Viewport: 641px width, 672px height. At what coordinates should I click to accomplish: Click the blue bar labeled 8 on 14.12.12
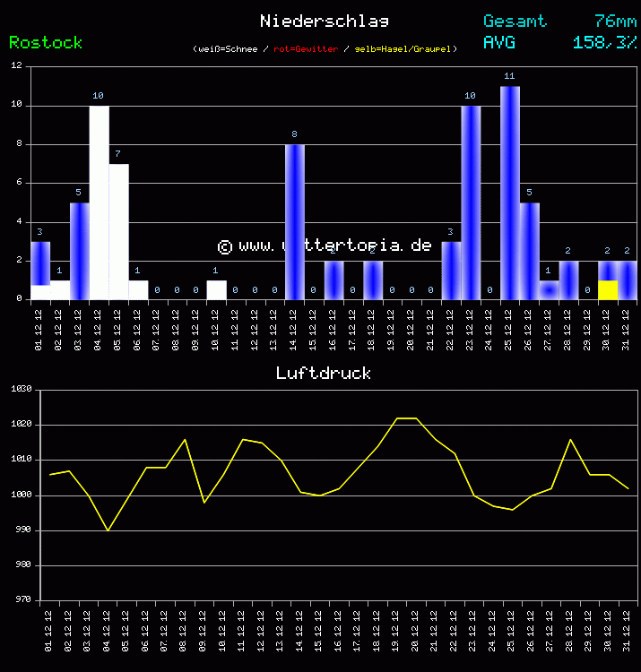[x=295, y=221]
